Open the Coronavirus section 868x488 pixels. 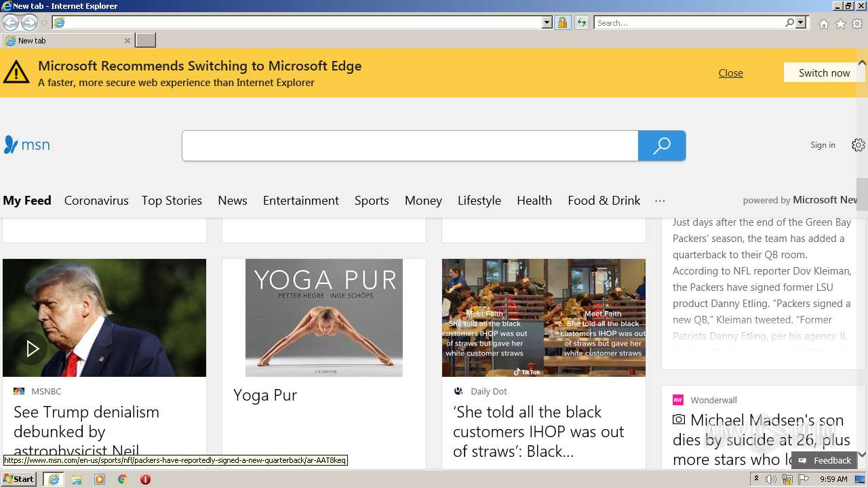96,201
